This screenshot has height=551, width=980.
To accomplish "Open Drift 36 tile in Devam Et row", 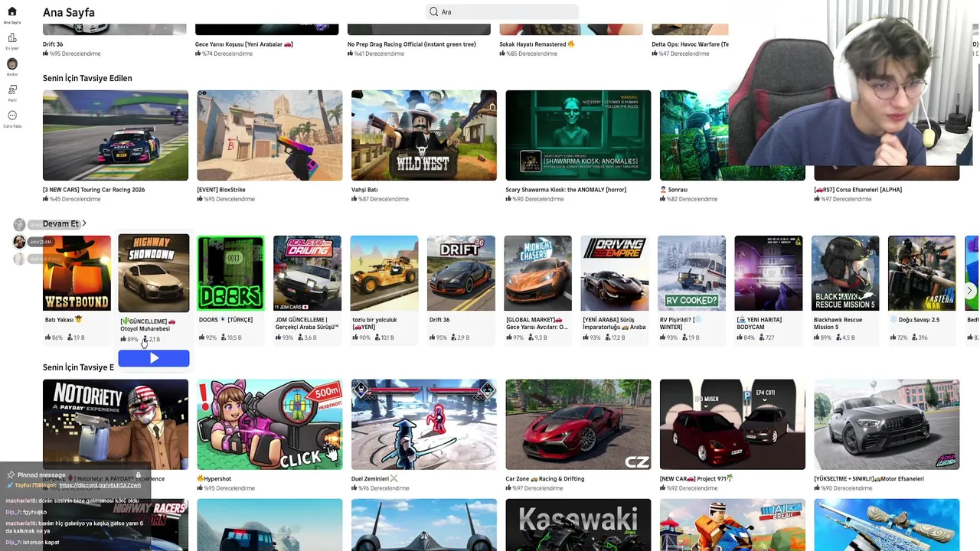I will [461, 273].
